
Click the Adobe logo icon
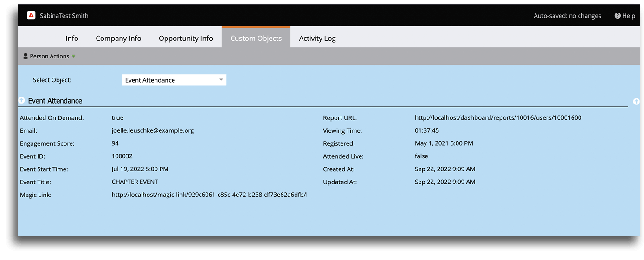click(x=31, y=15)
